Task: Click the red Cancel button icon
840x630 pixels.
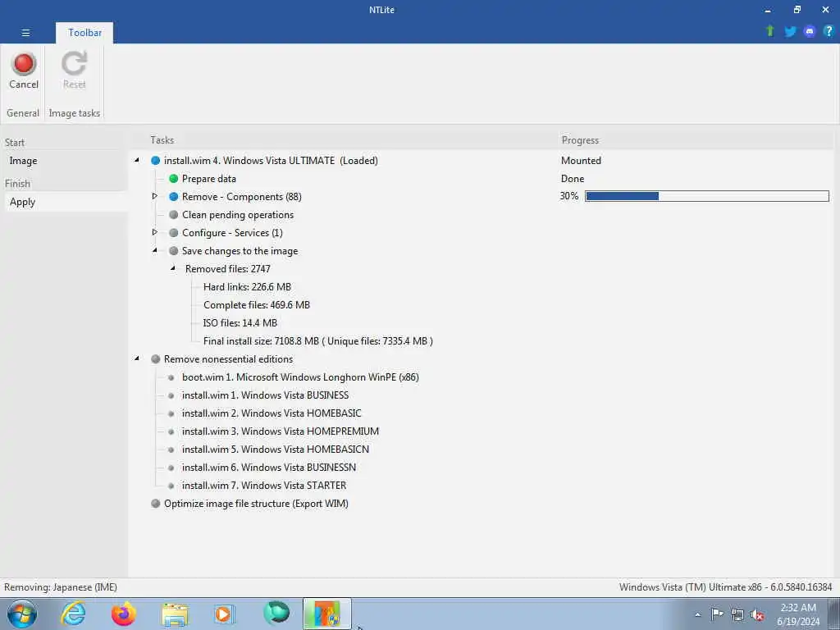Action: point(24,64)
